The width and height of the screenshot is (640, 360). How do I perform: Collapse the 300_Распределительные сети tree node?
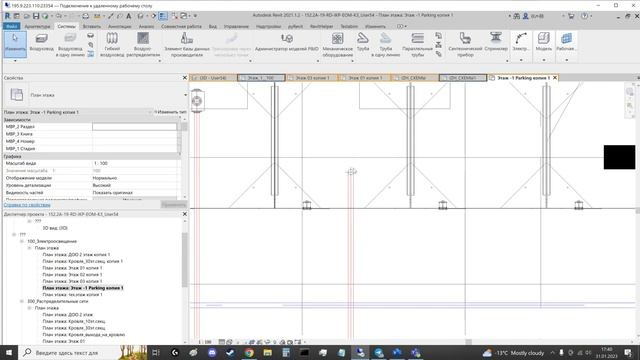pyautogui.click(x=22, y=301)
